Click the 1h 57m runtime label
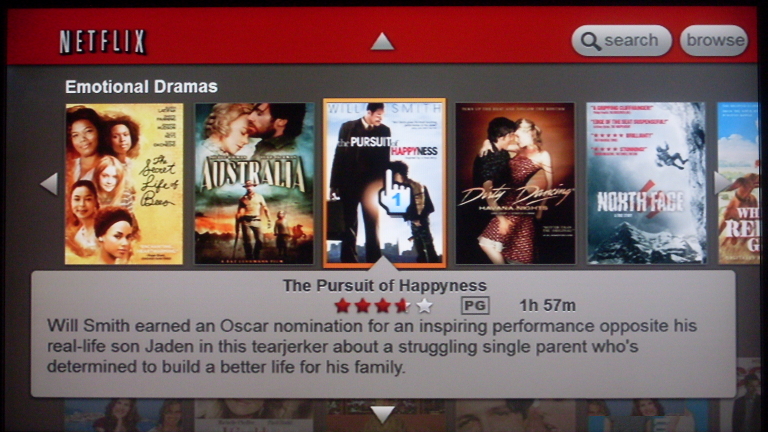 pos(547,306)
